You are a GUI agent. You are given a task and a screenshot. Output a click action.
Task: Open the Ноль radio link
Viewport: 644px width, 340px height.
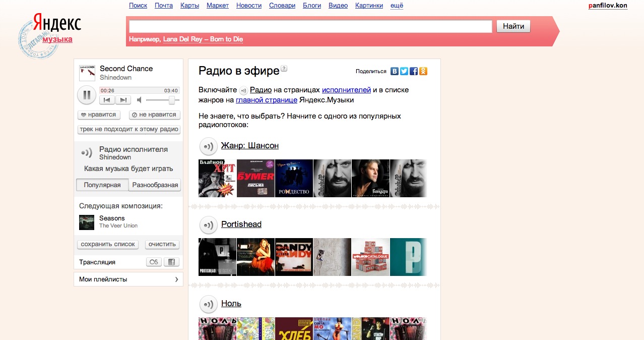(231, 304)
